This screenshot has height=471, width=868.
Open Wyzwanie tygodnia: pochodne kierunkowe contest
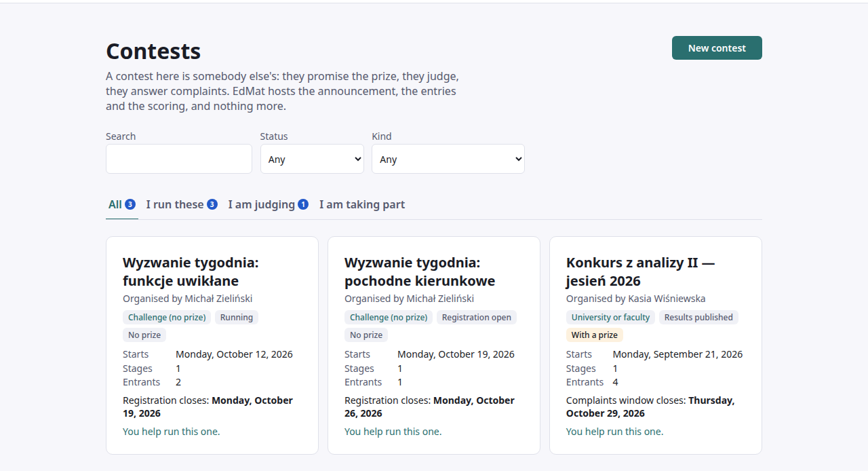point(420,271)
